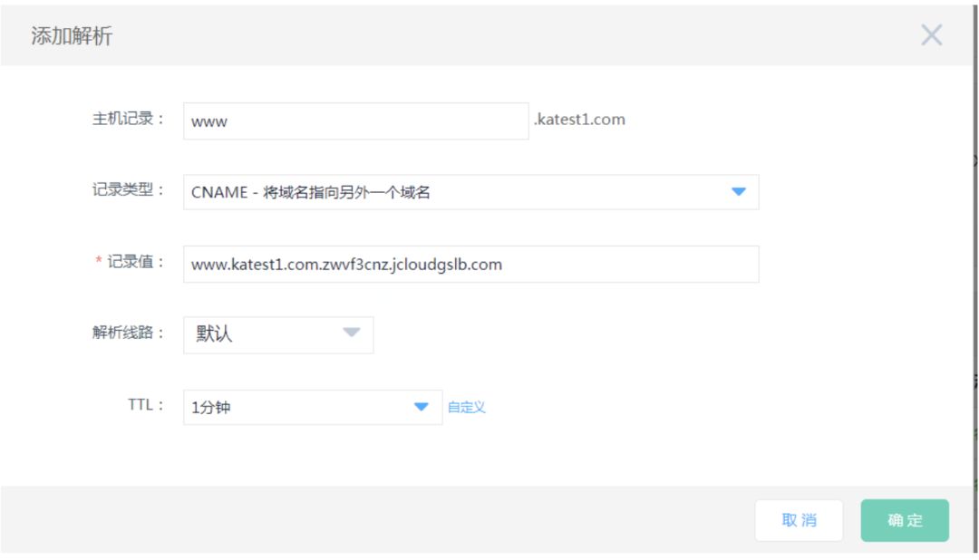Click the 添加解析 dialog title
The height and width of the screenshot is (560, 979).
tap(72, 35)
